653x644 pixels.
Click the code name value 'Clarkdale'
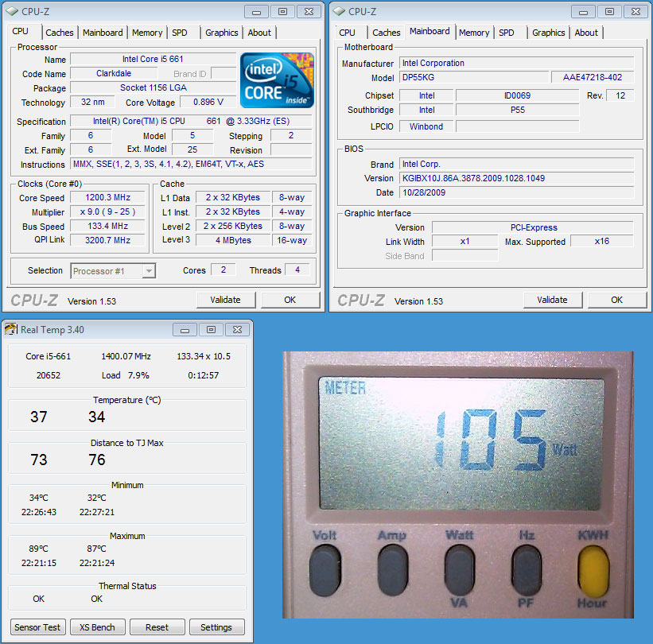pyautogui.click(x=114, y=74)
